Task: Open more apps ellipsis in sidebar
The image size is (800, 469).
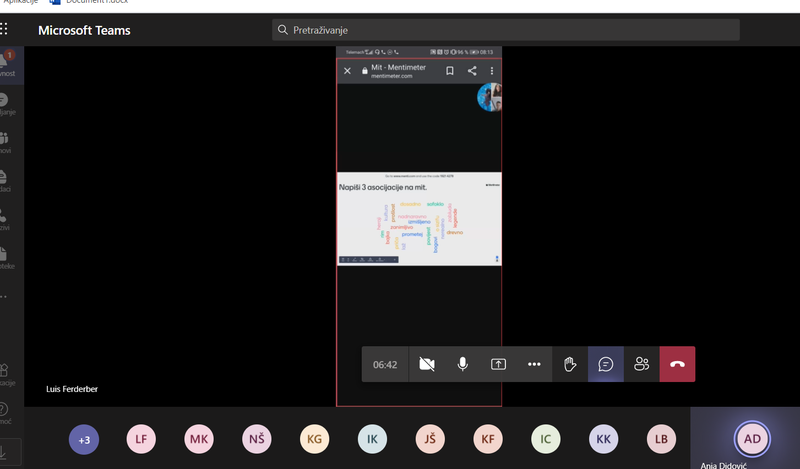Action: pos(4,297)
